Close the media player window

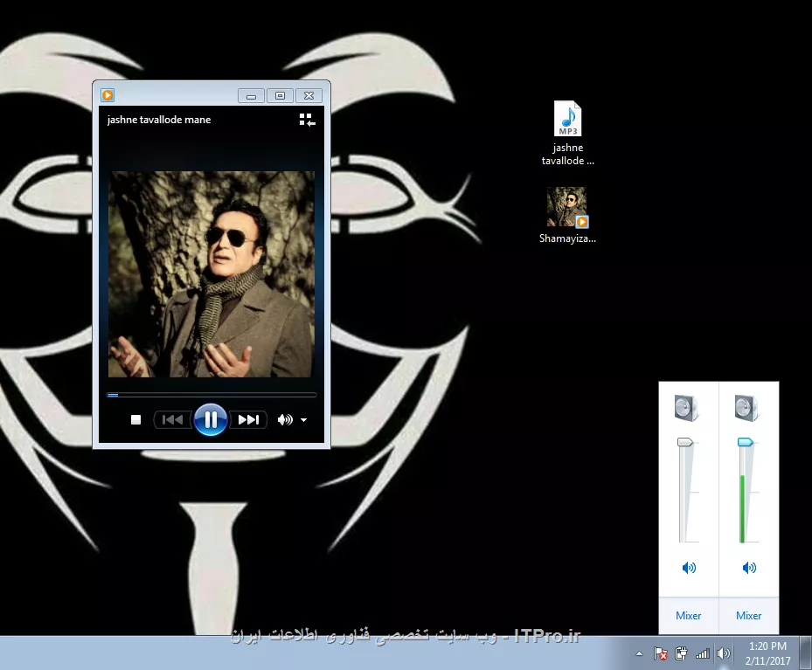pos(309,96)
